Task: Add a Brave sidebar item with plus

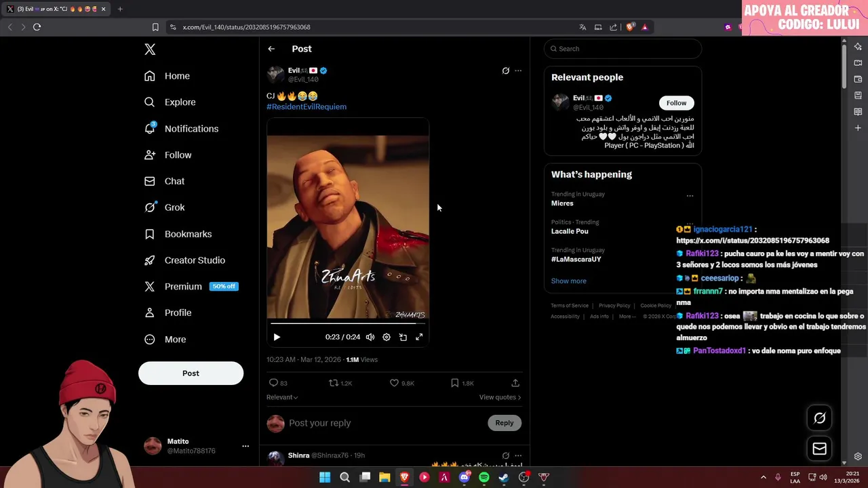Action: (x=858, y=128)
